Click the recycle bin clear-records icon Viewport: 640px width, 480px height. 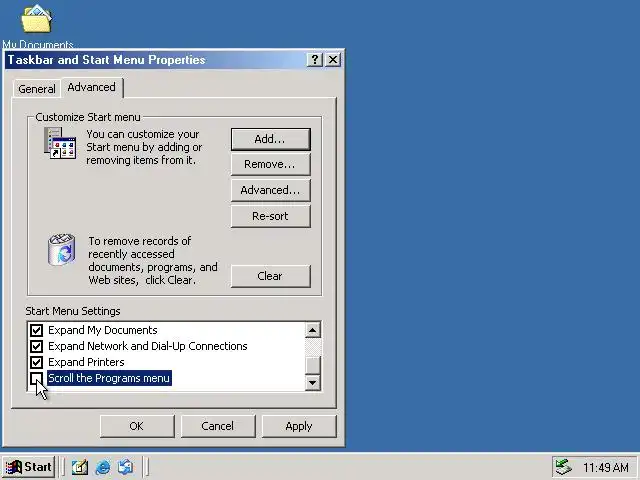tap(61, 249)
